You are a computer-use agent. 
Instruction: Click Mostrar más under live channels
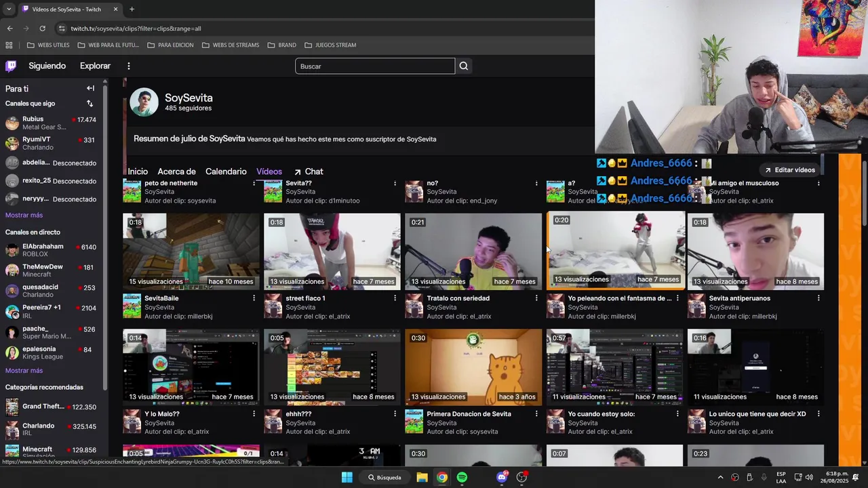pyautogui.click(x=24, y=371)
